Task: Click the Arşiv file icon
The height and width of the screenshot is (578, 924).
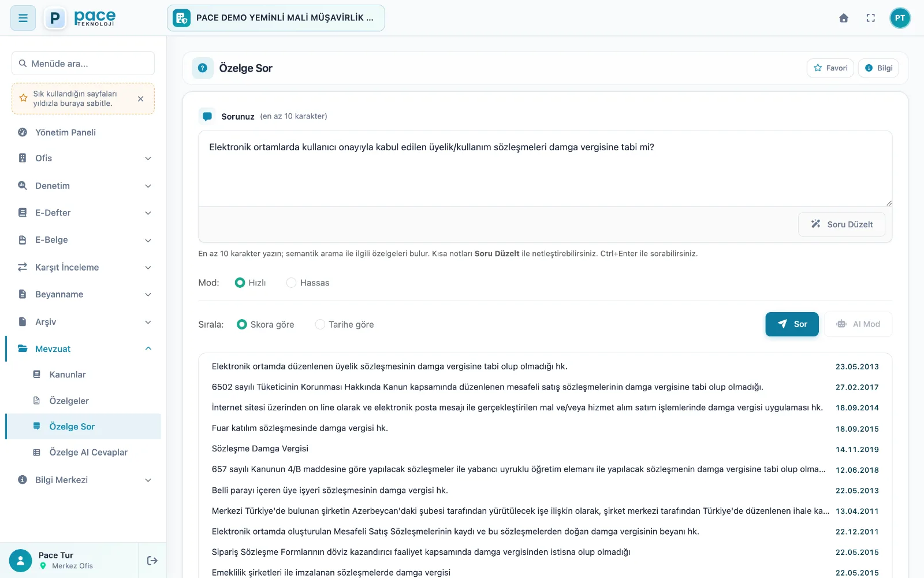Action: pyautogui.click(x=23, y=322)
